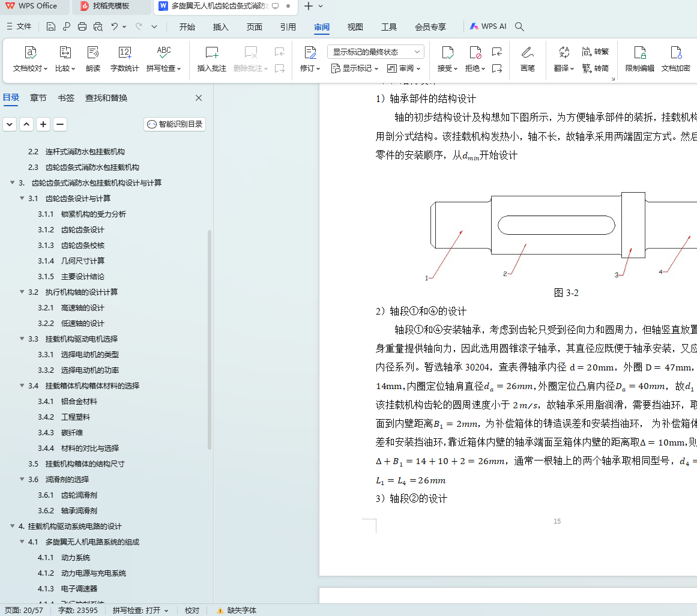
Task: Click the minus demote-level button in outline
Action: click(60, 124)
